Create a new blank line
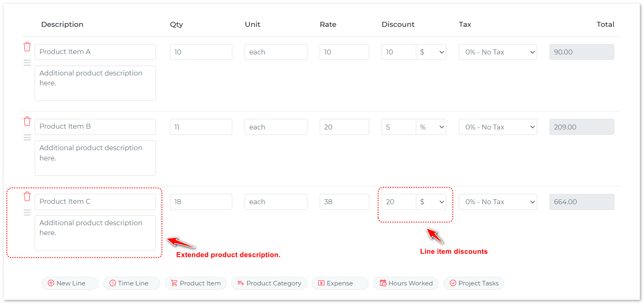Image resolution: width=644 pixels, height=304 pixels. point(69,283)
